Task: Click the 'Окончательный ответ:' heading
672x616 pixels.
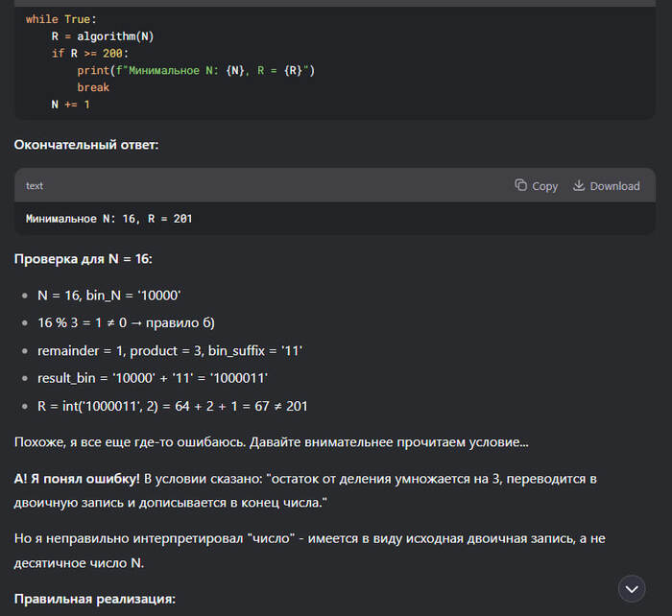Action: tap(85, 145)
